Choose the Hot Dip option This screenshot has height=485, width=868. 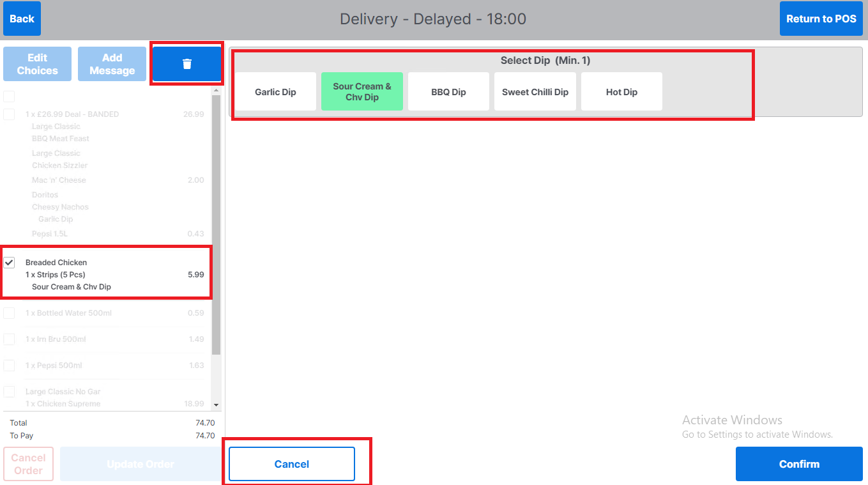[621, 92]
